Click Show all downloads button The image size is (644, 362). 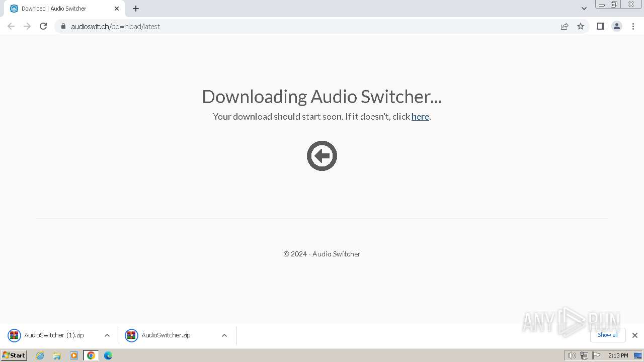tap(608, 335)
